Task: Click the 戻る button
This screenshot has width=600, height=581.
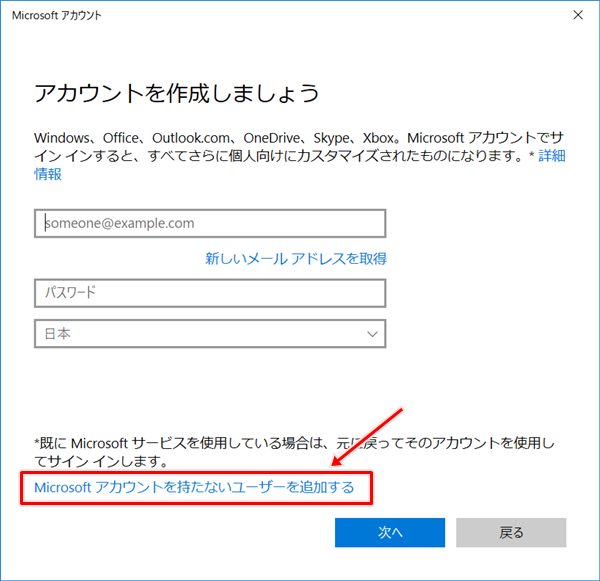Action: pyautogui.click(x=511, y=532)
